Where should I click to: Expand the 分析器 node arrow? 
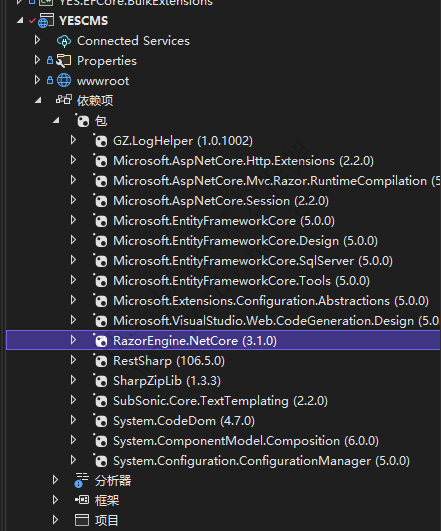click(x=55, y=480)
